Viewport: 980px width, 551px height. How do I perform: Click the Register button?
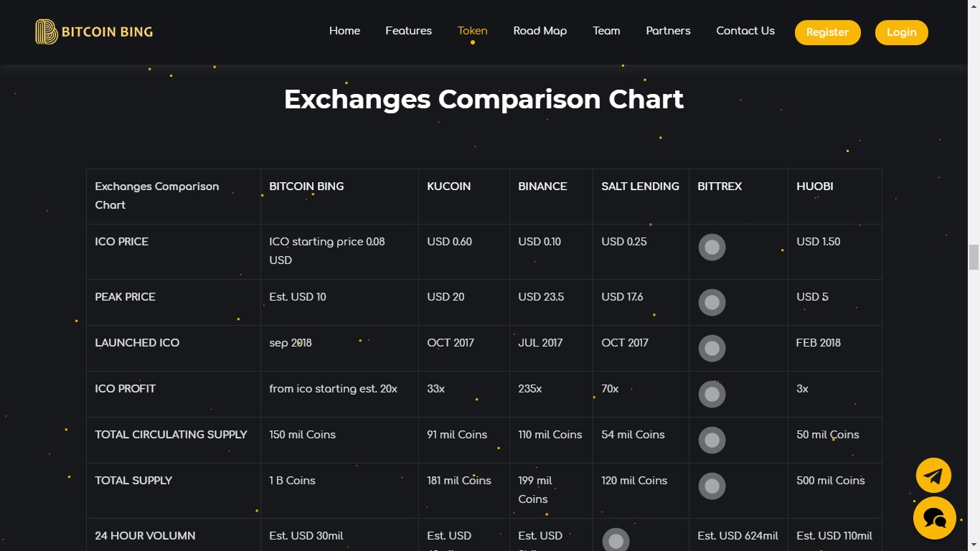tap(827, 32)
